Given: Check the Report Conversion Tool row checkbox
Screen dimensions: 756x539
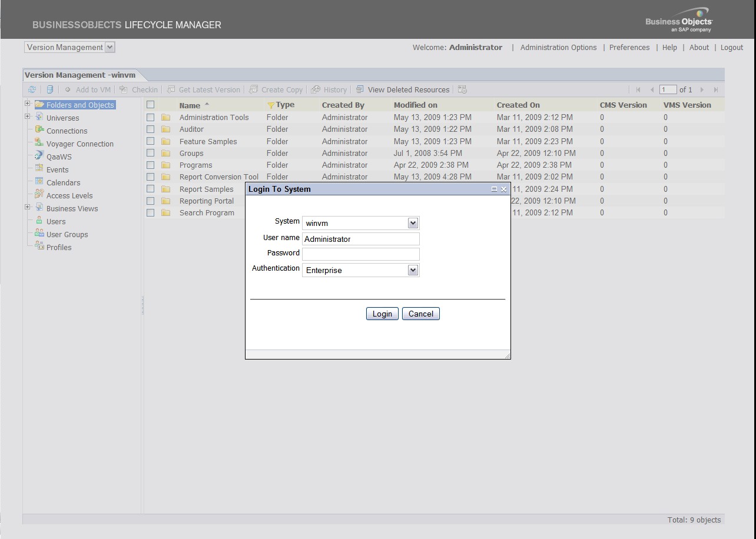Looking at the screenshot, I should [x=150, y=177].
